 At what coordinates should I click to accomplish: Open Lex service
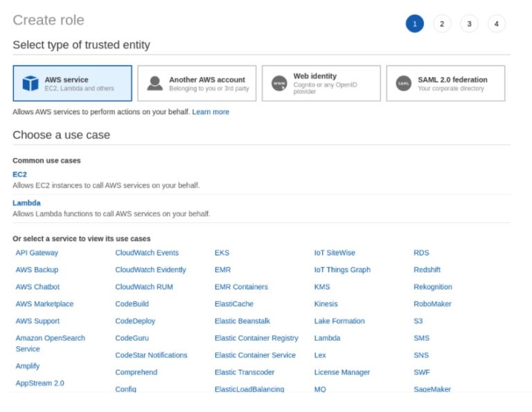319,355
